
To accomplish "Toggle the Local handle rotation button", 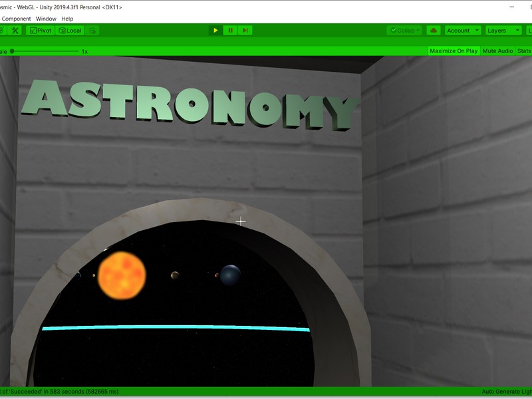I will (x=70, y=31).
